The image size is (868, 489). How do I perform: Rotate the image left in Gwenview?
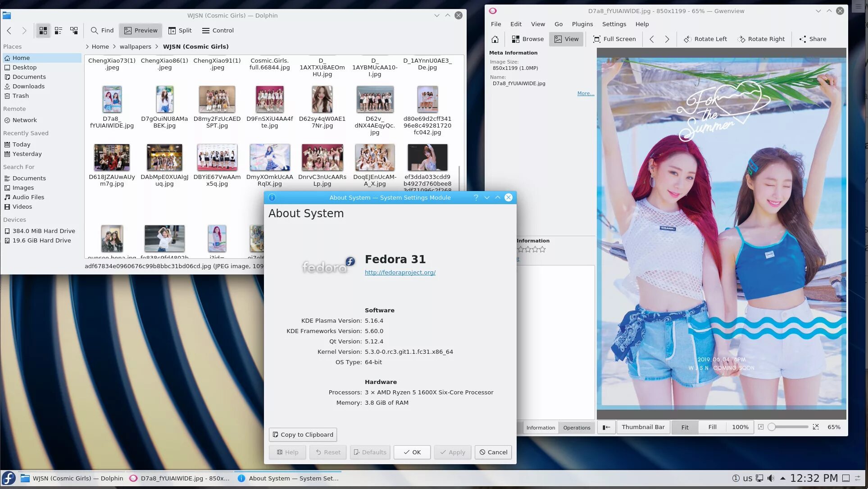705,39
